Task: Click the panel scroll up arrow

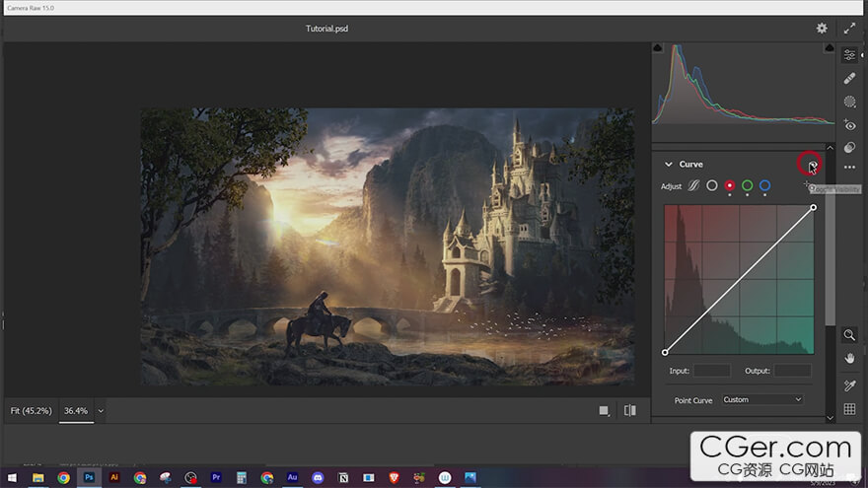Action: coord(830,148)
